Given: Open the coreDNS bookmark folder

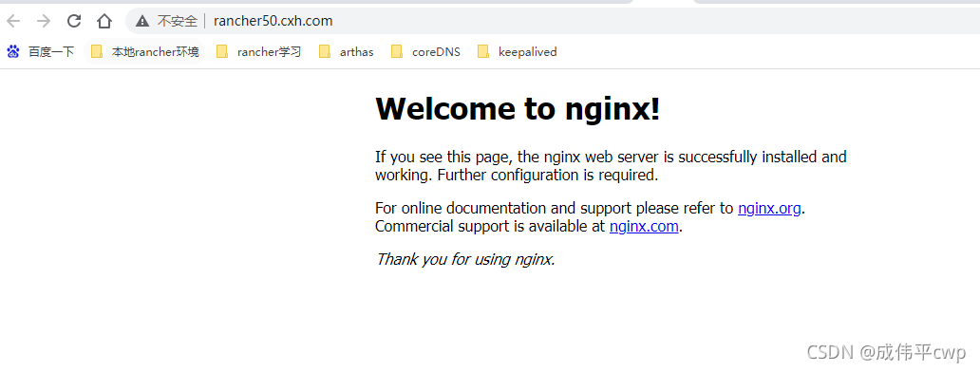Looking at the screenshot, I should (x=425, y=52).
